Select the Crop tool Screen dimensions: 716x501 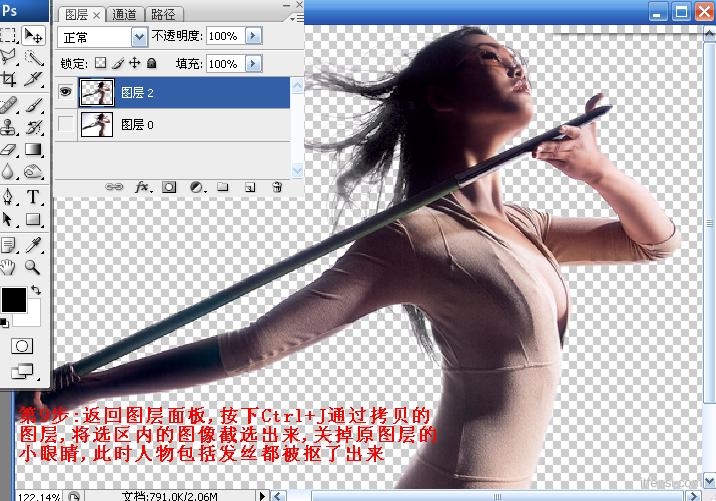click(x=9, y=79)
